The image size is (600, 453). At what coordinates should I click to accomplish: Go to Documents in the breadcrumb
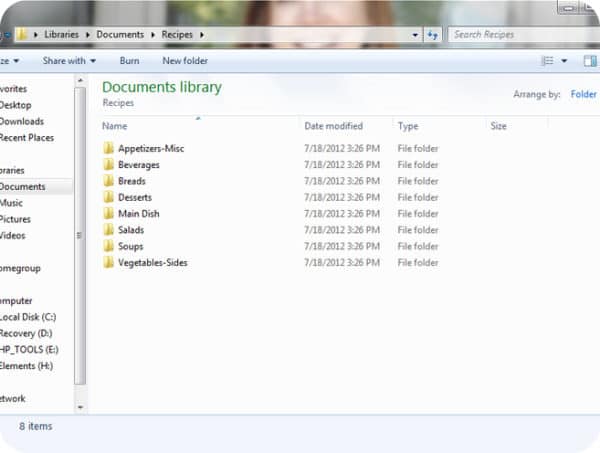(120, 34)
